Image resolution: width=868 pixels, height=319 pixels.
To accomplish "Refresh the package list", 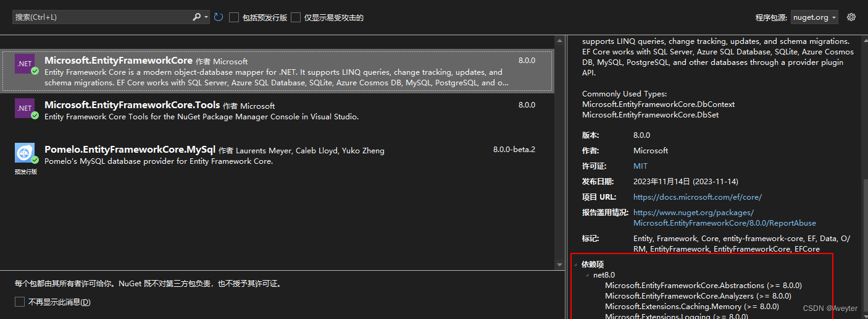I will pos(219,17).
